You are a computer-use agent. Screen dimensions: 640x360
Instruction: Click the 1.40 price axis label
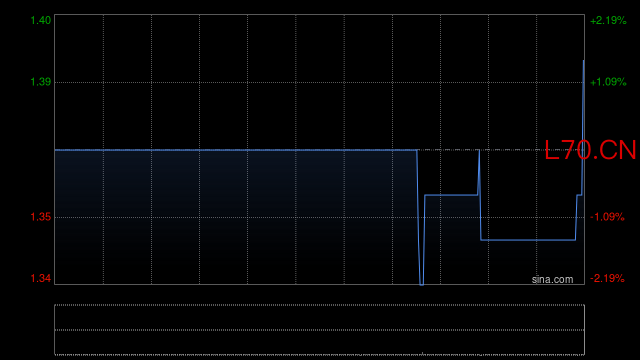pyautogui.click(x=41, y=20)
